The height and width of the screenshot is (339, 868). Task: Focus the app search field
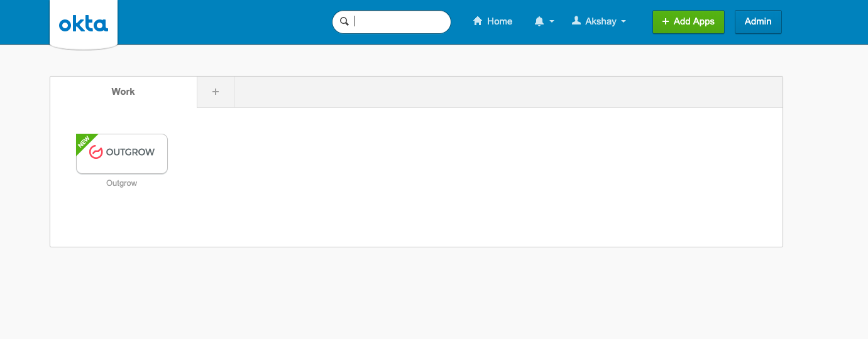(392, 22)
